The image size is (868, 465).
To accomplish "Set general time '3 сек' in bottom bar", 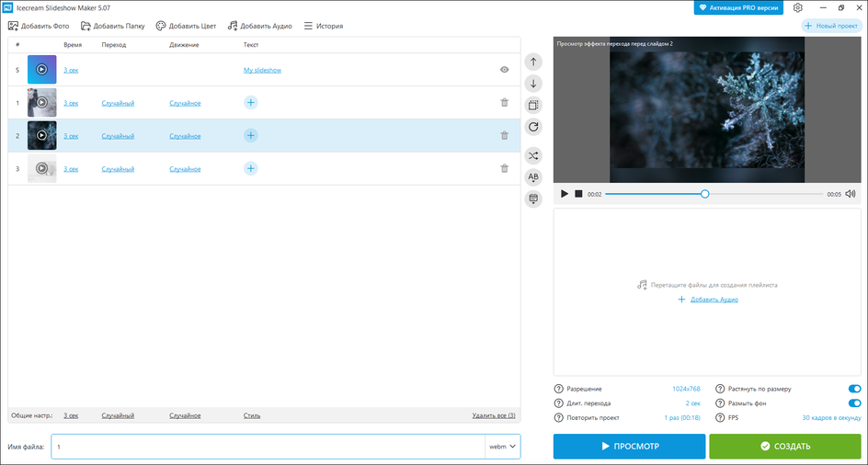I will (71, 415).
